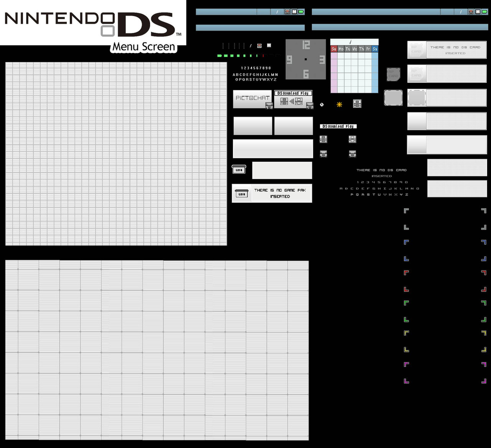Click the white 'ABCDEFGHIJKLMN' letter row
The height and width of the screenshot is (448, 491).
pos(255,75)
